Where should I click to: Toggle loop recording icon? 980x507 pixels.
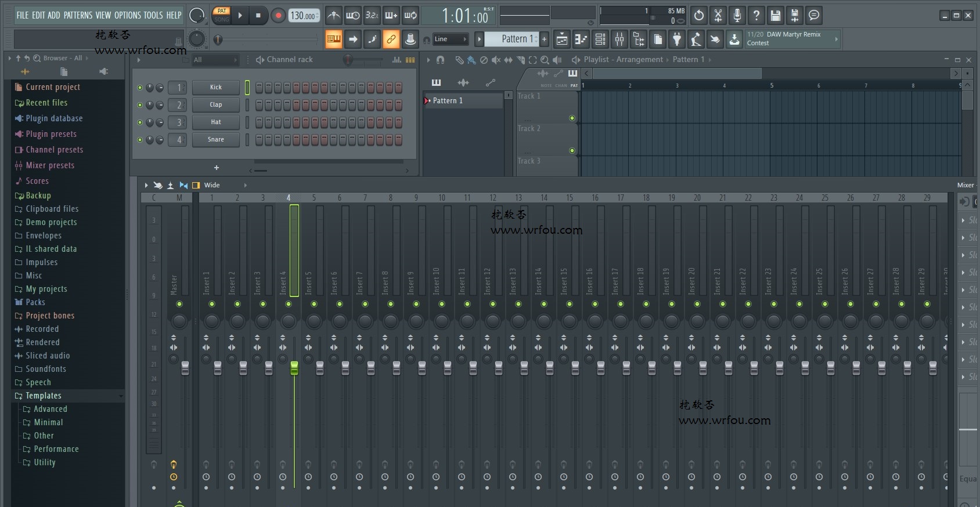click(x=410, y=16)
